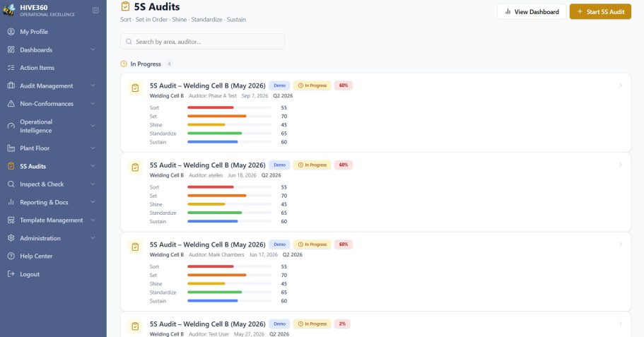
Task: Click green Standardize bar in atelles card
Action: click(215, 213)
